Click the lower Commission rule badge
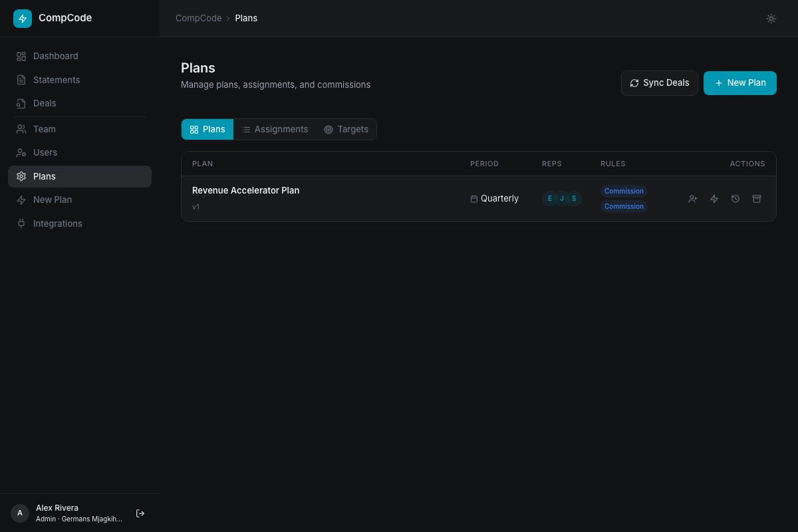 point(624,206)
